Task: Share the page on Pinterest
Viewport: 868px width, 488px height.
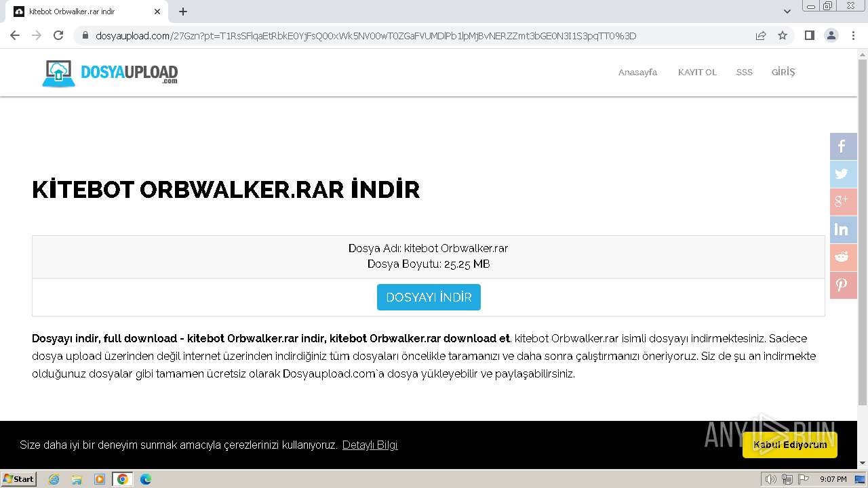Action: (x=844, y=285)
